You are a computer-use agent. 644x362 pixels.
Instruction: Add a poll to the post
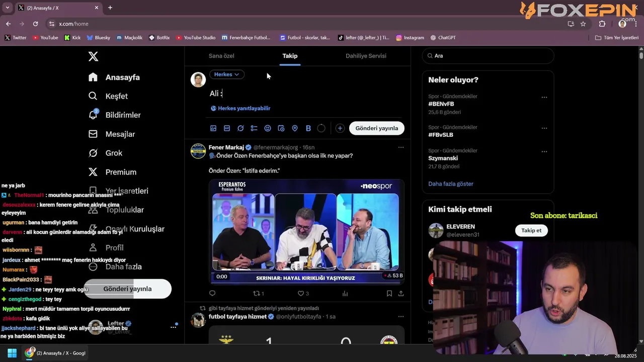[254, 128]
